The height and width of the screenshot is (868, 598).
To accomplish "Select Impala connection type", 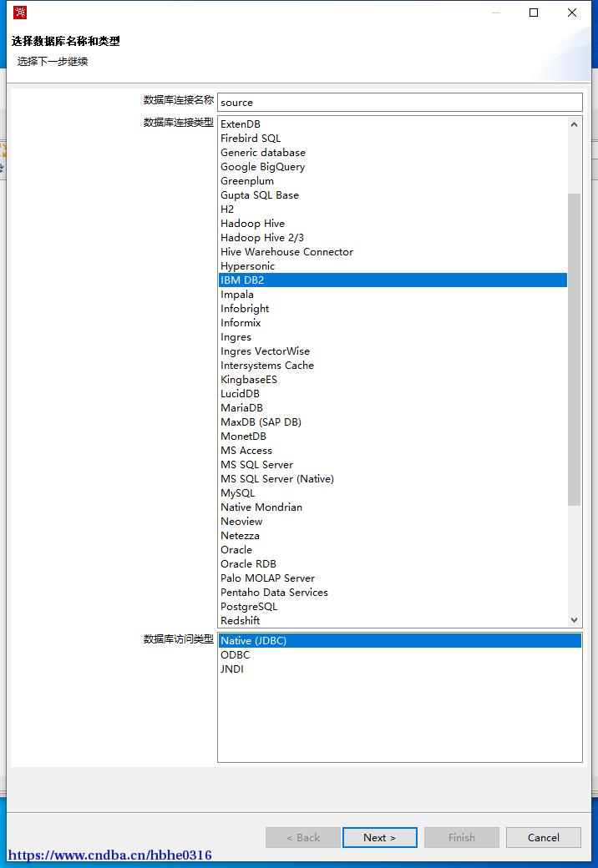I will (x=393, y=295).
